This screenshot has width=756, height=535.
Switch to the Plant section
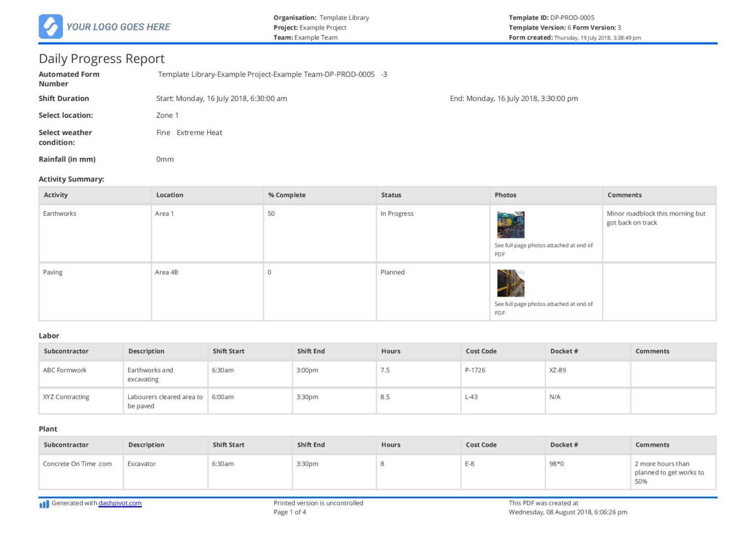coord(48,429)
